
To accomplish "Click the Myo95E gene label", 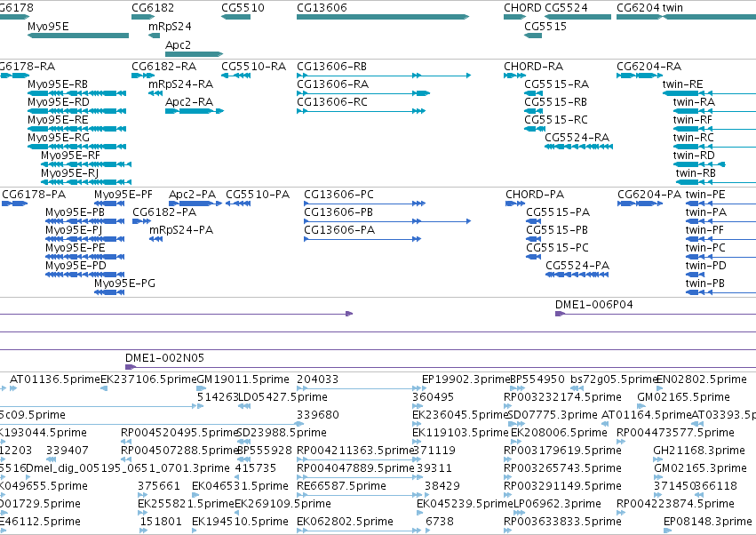I will pyautogui.click(x=48, y=26).
